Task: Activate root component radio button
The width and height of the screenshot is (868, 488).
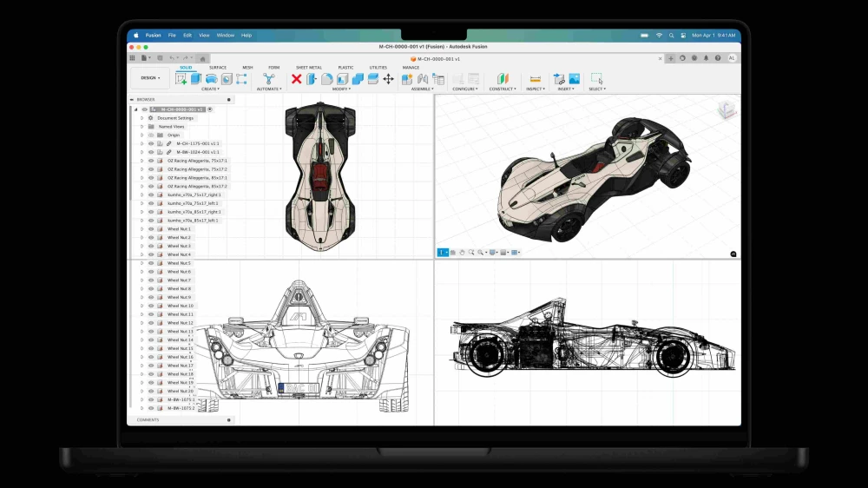Action: click(210, 109)
